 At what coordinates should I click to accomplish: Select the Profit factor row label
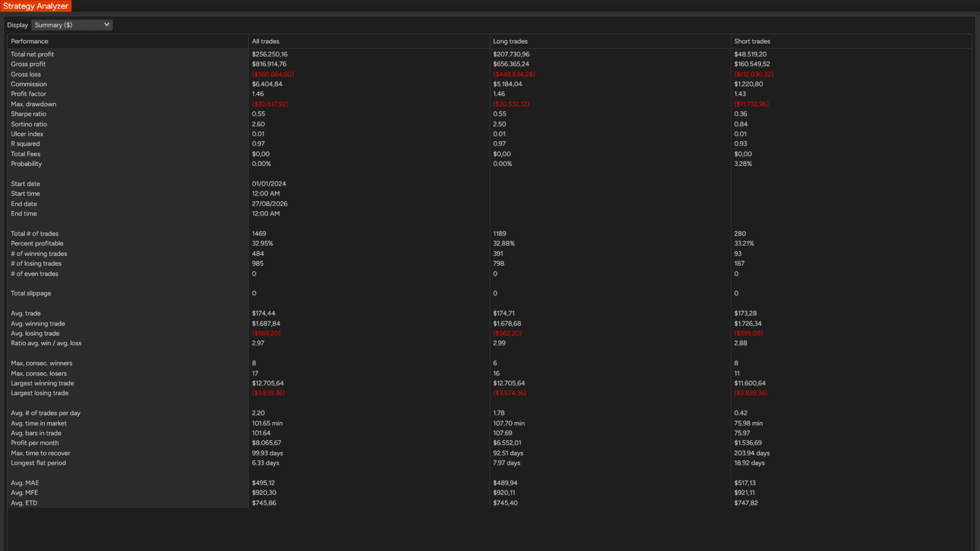(29, 94)
